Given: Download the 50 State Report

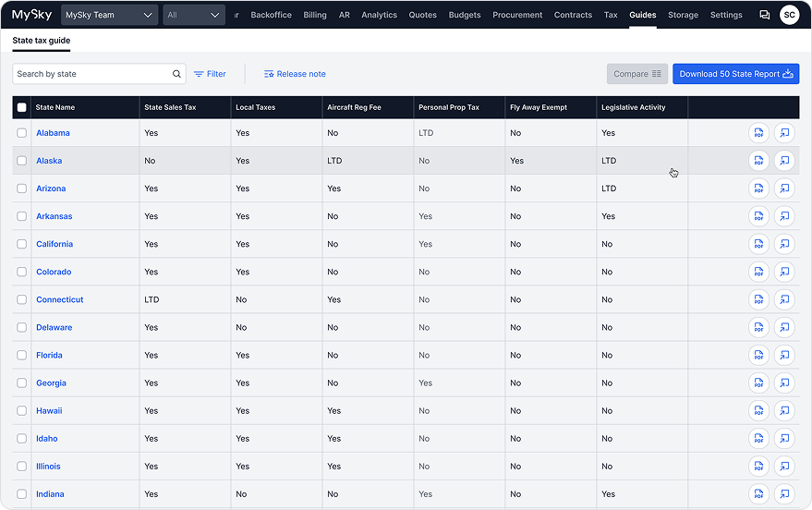Looking at the screenshot, I should pyautogui.click(x=736, y=74).
